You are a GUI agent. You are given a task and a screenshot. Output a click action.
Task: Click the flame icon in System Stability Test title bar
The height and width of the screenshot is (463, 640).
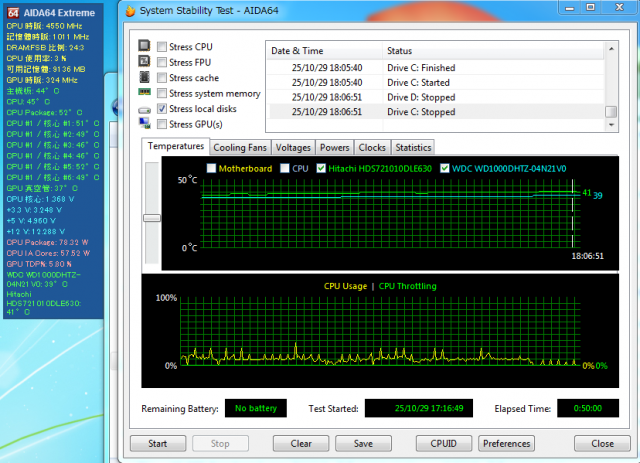coord(130,11)
